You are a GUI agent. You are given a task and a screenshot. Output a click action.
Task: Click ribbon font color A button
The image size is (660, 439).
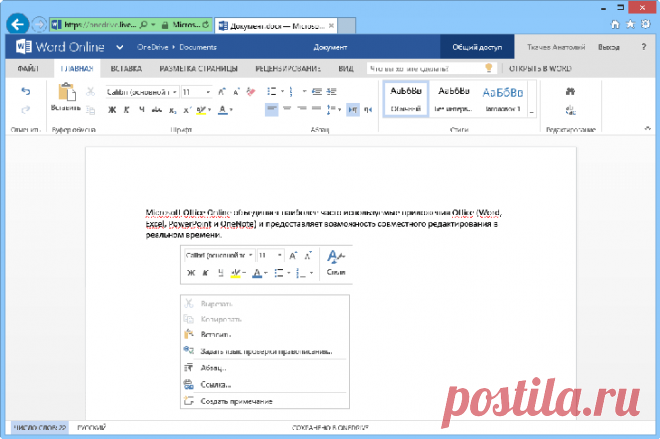(223, 110)
